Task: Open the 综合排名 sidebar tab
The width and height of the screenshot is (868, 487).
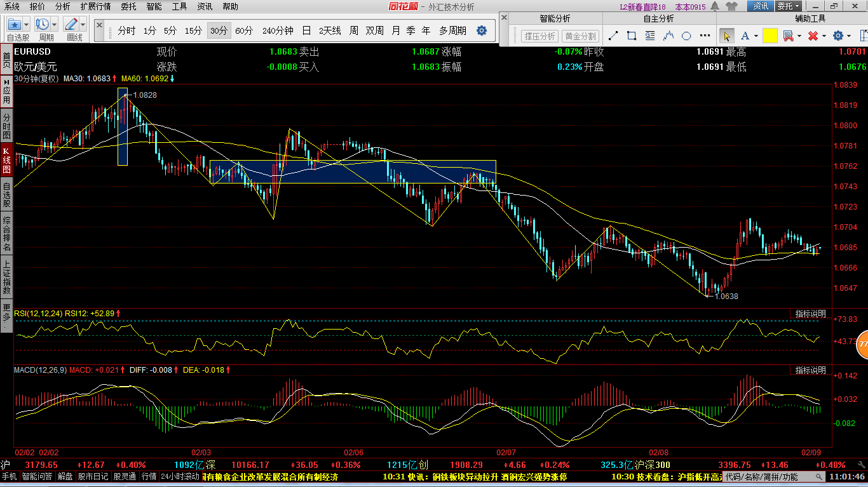Action: pos(6,234)
